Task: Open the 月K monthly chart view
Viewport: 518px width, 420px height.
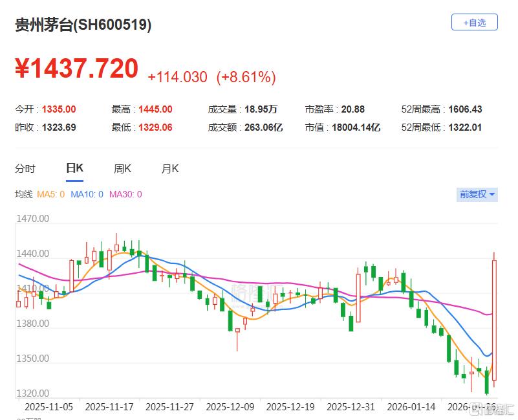Action: tap(169, 168)
